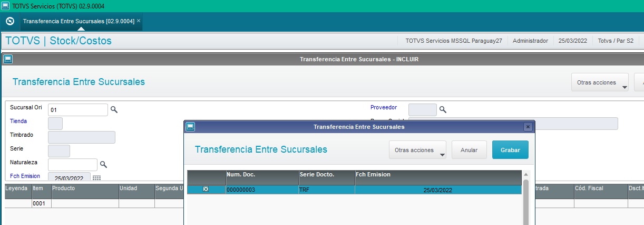Close the Transferencia Entre Sucursales dialog
Image resolution: width=644 pixels, height=225 pixels.
[x=528, y=127]
